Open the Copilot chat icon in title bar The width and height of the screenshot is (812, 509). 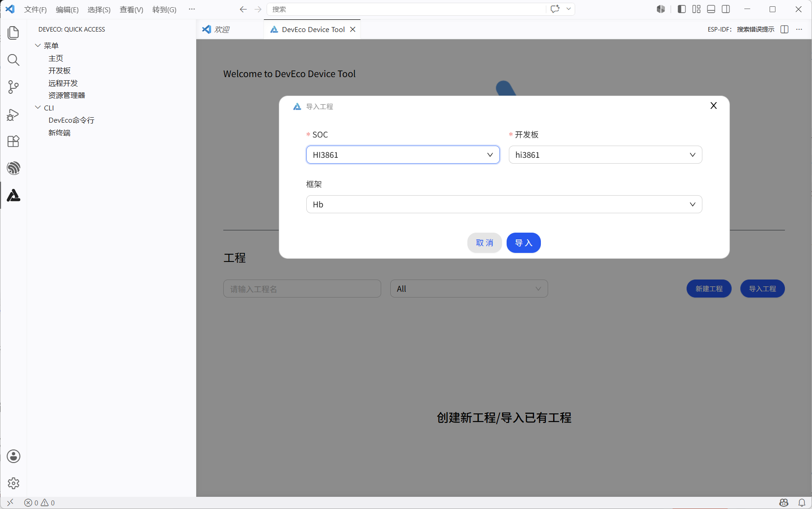click(555, 9)
